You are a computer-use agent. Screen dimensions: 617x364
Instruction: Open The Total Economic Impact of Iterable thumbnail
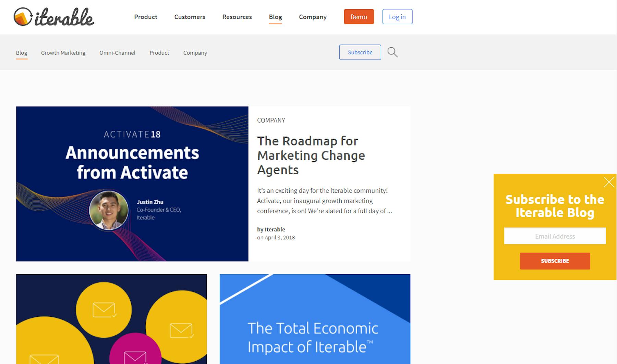(315, 319)
